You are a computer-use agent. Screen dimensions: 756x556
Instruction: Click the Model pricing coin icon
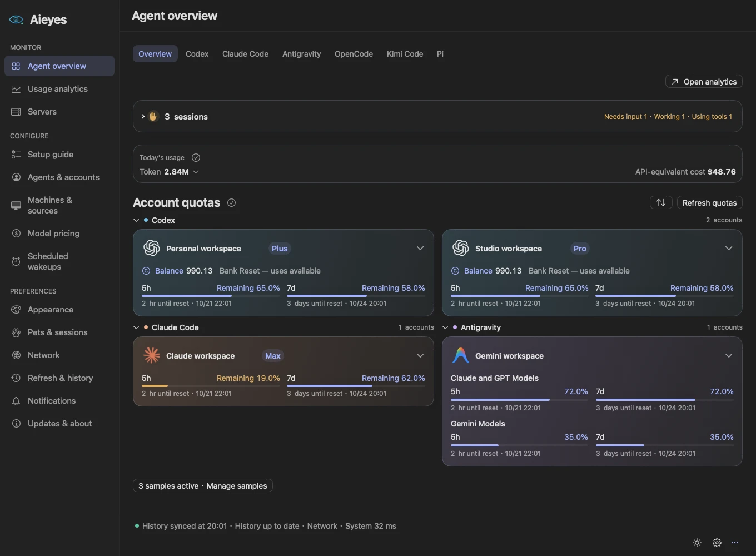point(16,234)
